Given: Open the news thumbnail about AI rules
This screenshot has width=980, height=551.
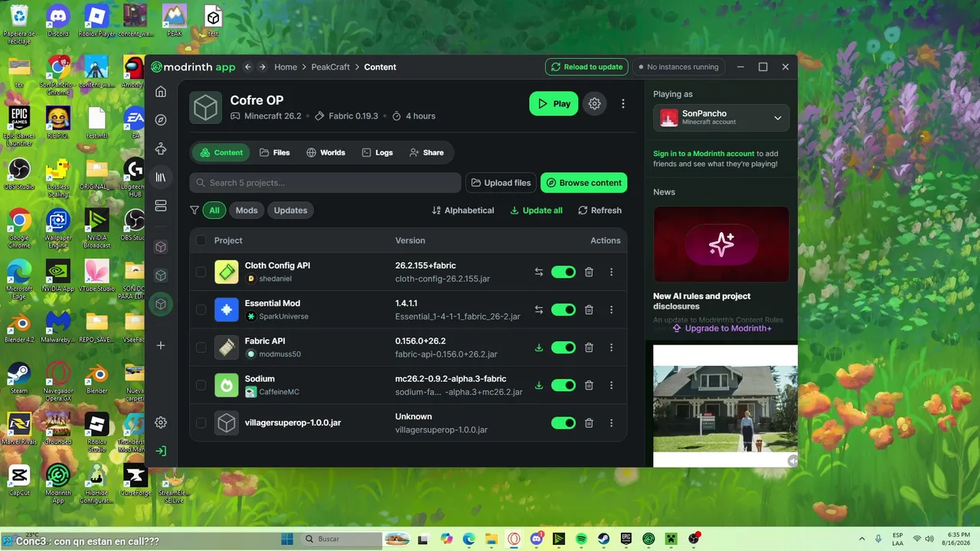Looking at the screenshot, I should 721,244.
